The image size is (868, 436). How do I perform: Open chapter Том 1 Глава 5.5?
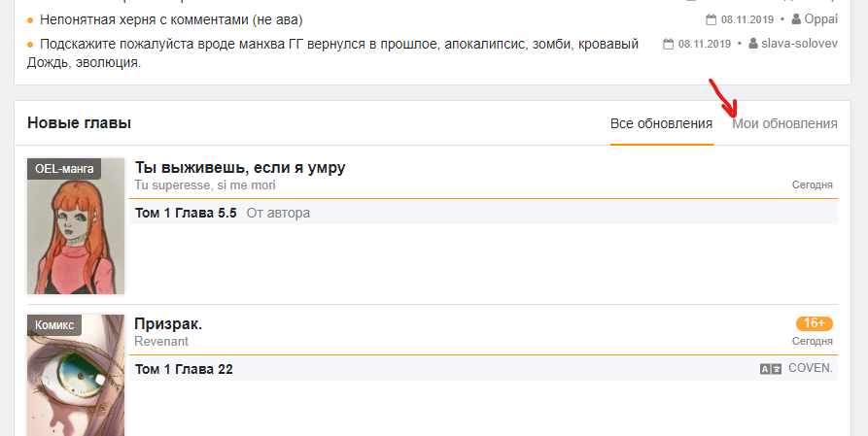186,213
